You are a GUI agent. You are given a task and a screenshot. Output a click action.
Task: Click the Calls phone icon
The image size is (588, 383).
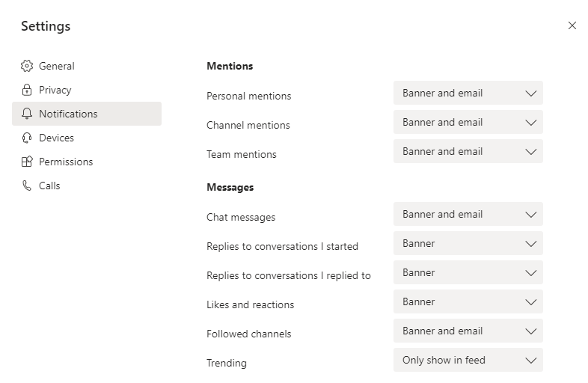[x=27, y=186]
